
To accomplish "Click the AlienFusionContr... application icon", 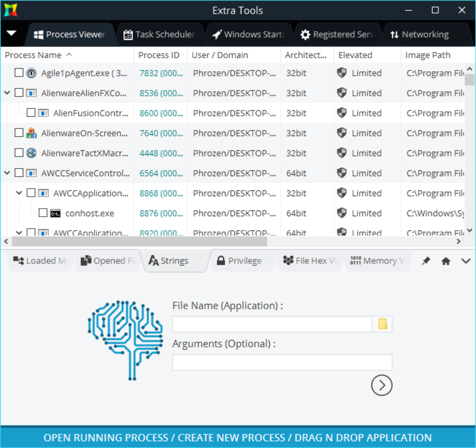I will (44, 113).
